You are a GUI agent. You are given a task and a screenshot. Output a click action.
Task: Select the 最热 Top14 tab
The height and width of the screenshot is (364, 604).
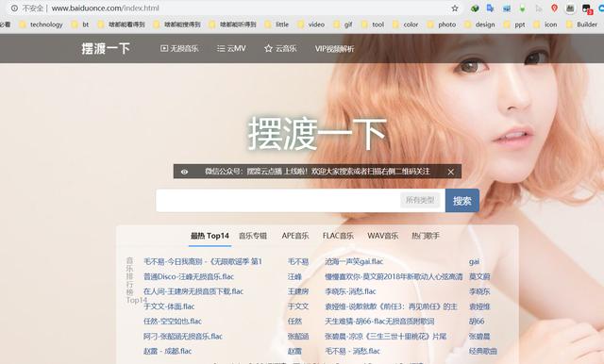210,236
